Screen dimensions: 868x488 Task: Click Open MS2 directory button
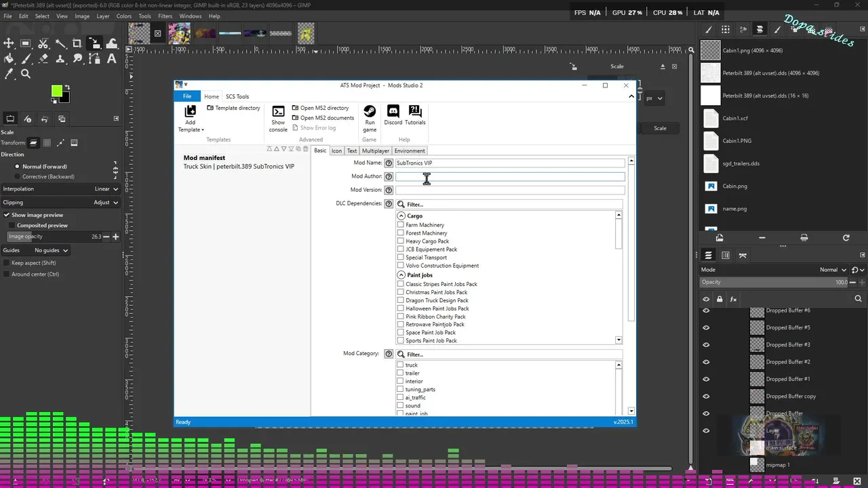coord(320,108)
